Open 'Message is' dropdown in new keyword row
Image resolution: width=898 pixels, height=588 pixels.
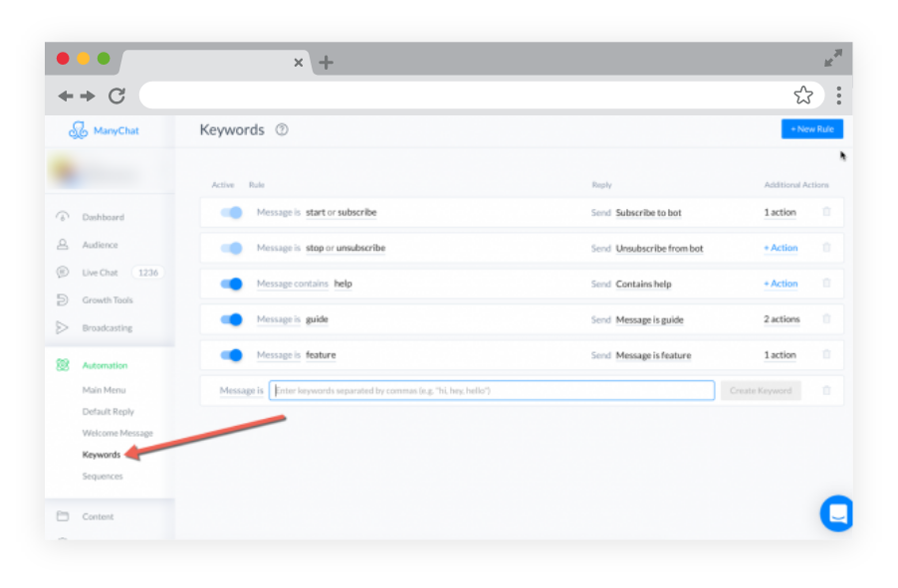click(x=242, y=390)
